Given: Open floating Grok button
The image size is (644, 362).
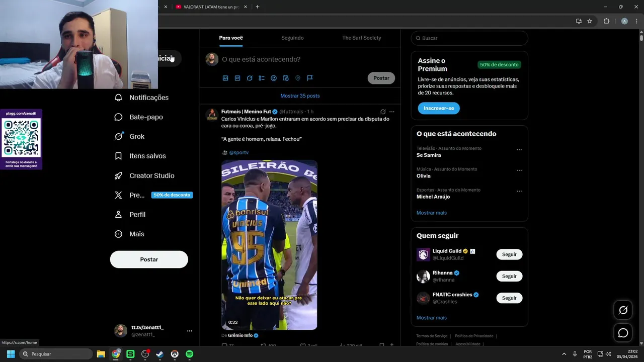Looking at the screenshot, I should click(623, 310).
